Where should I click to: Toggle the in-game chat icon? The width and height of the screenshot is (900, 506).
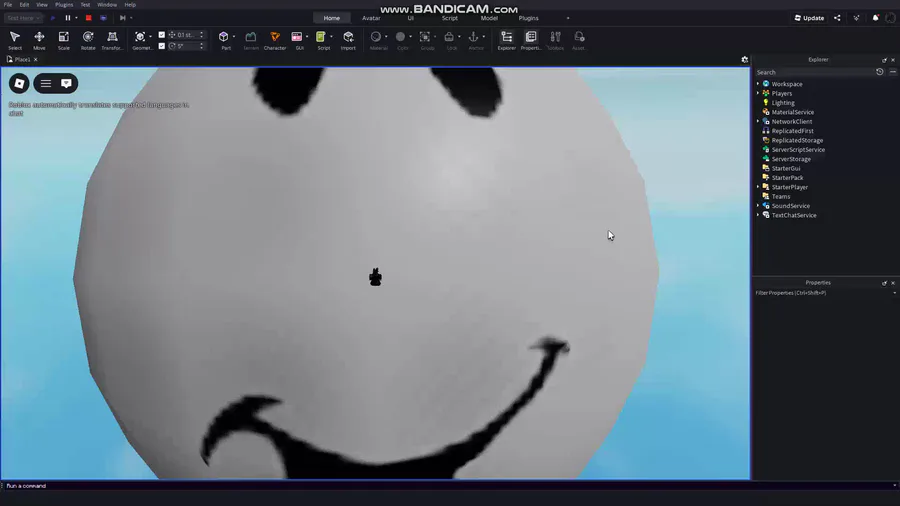tap(66, 84)
